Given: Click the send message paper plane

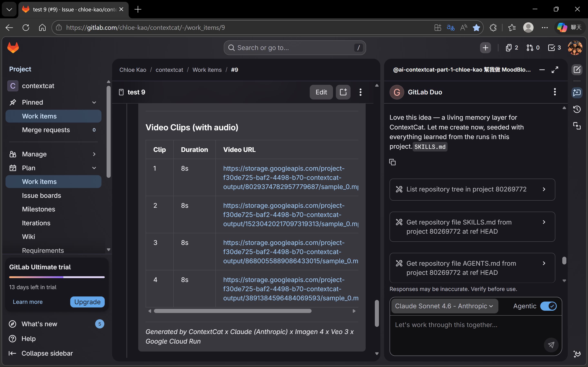Looking at the screenshot, I should 551,345.
